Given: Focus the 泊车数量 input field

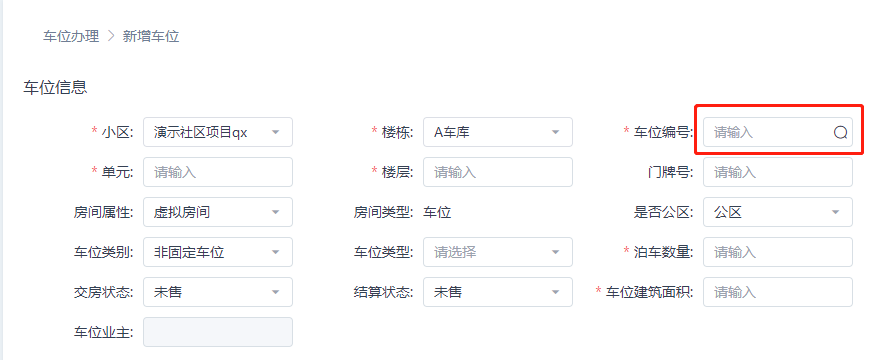Looking at the screenshot, I should [778, 252].
